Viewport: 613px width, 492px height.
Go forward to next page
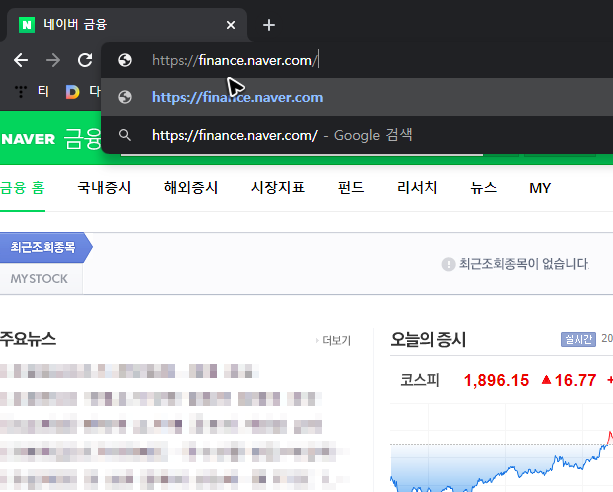pyautogui.click(x=53, y=60)
